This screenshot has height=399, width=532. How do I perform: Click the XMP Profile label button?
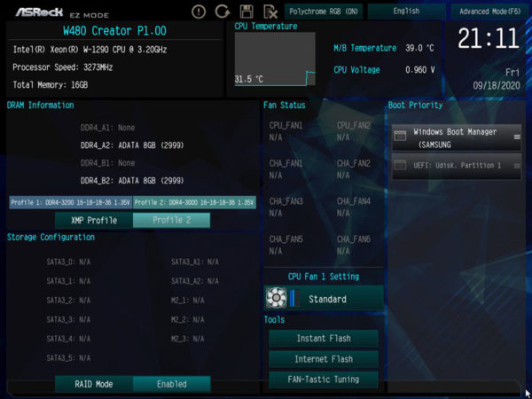tap(94, 221)
